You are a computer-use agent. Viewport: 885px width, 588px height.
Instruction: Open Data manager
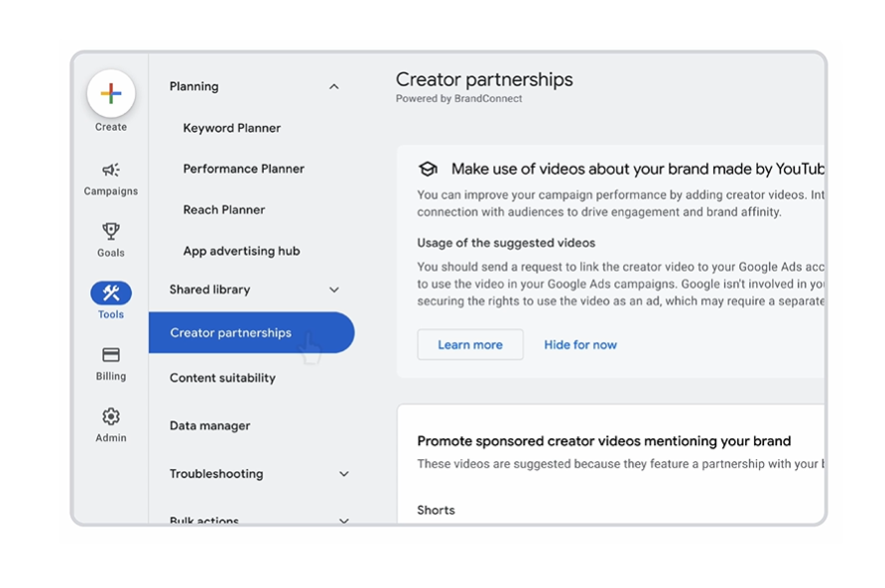(x=210, y=426)
